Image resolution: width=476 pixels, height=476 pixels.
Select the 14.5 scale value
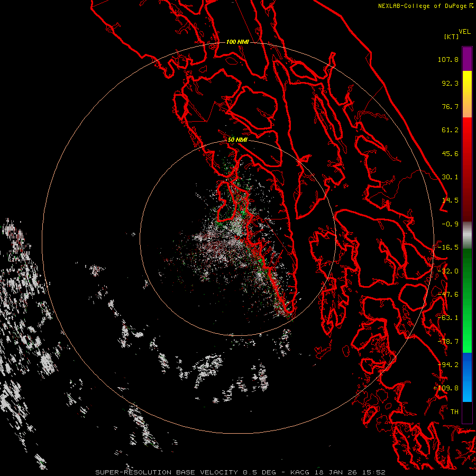point(450,200)
